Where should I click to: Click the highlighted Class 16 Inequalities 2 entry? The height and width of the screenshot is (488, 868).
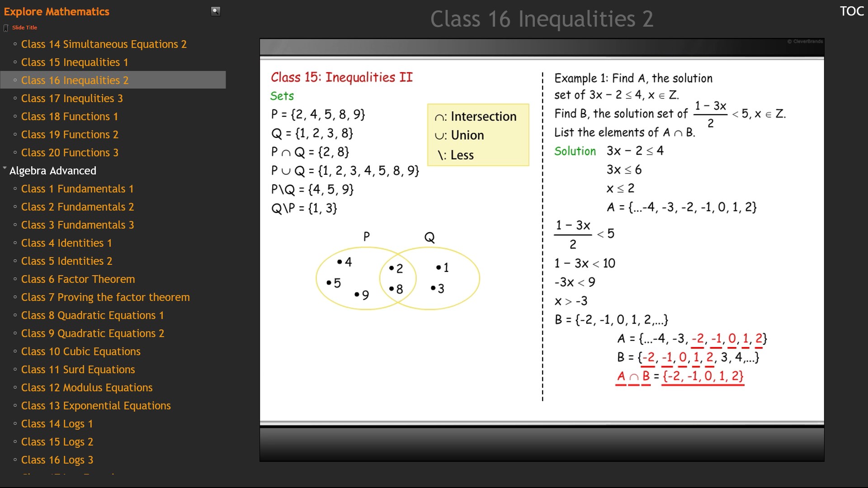pos(75,80)
